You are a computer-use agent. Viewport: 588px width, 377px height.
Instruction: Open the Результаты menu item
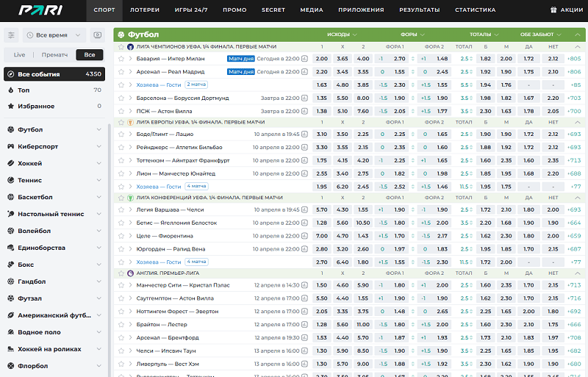point(419,10)
